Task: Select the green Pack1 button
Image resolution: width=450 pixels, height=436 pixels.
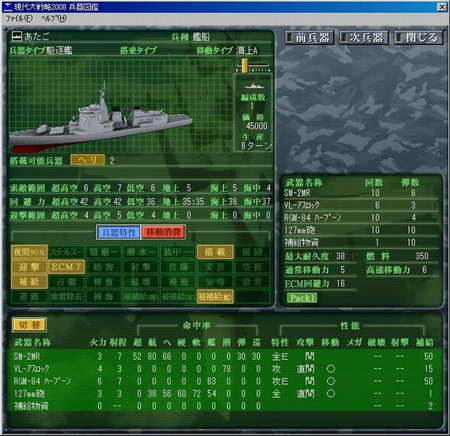Action: click(x=302, y=298)
